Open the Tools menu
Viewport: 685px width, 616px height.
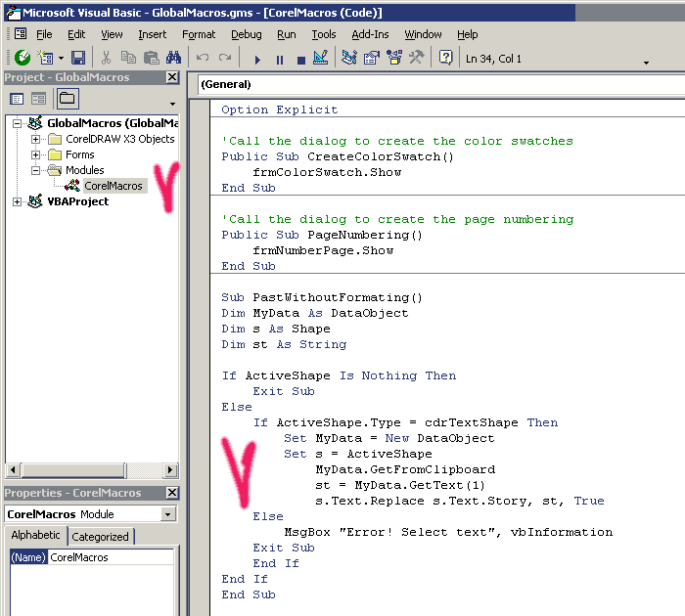[x=324, y=34]
